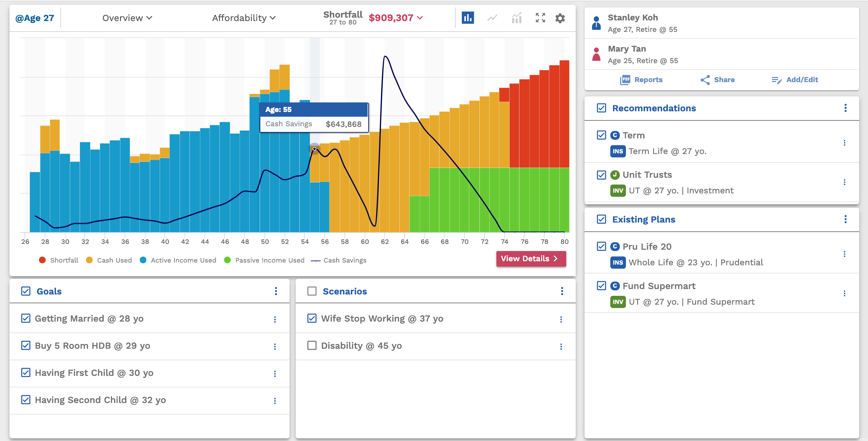The width and height of the screenshot is (868, 441).
Task: Open the Recommendations options menu
Action: (845, 108)
